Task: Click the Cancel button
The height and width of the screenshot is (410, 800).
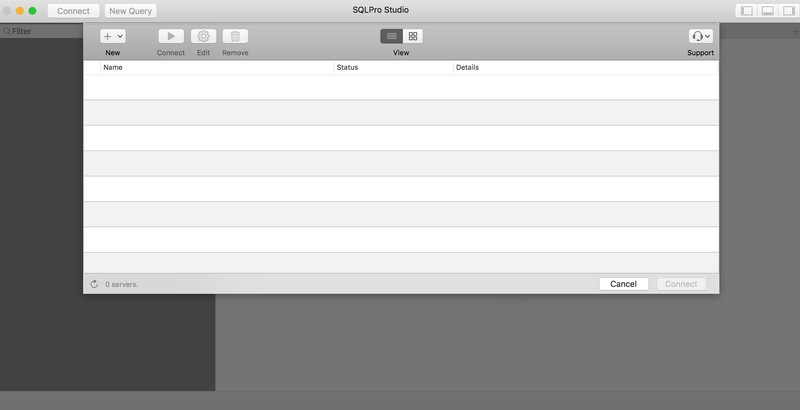Action: (623, 284)
